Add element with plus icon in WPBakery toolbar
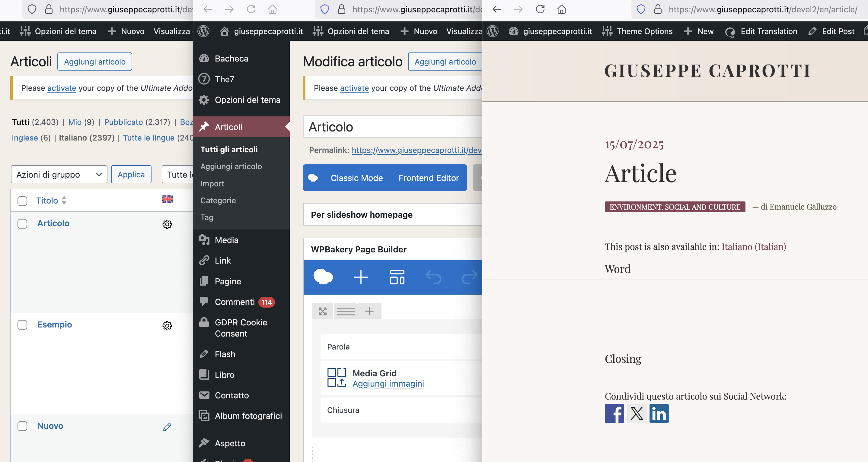The width and height of the screenshot is (868, 462). [361, 277]
